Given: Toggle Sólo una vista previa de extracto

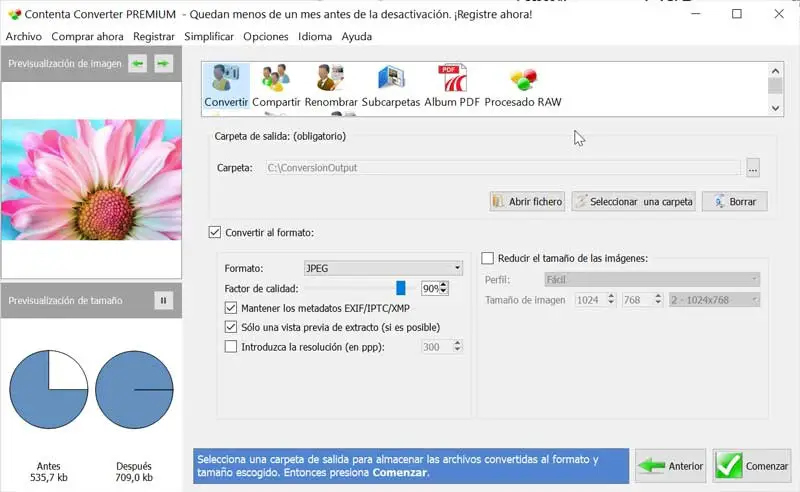Looking at the screenshot, I should pos(231,327).
